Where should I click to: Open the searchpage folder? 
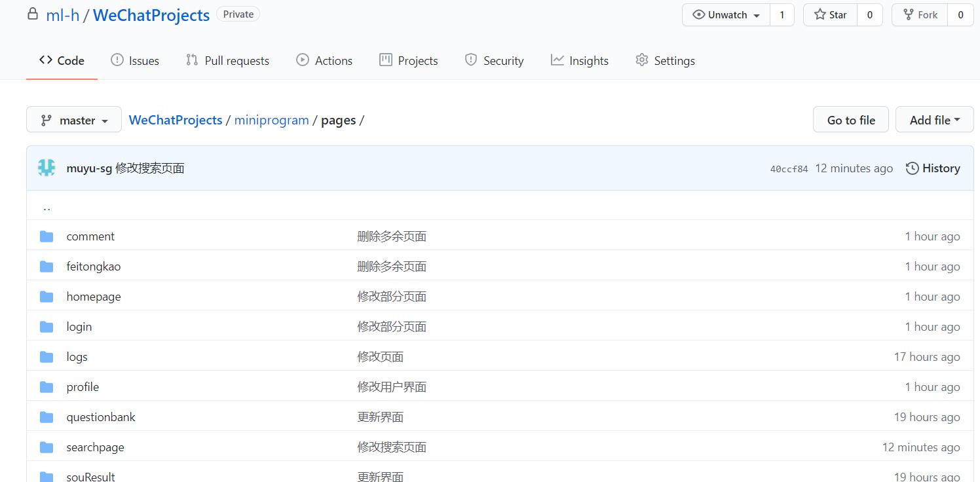[x=95, y=447]
